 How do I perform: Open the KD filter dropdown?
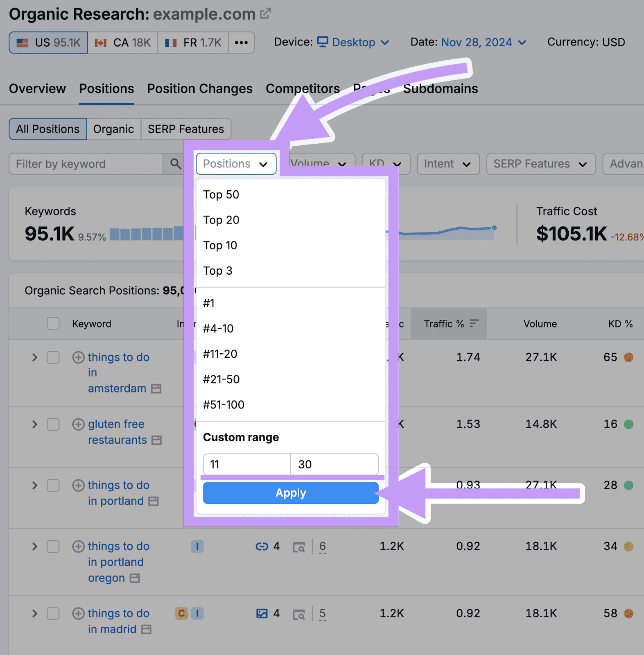pos(386,164)
